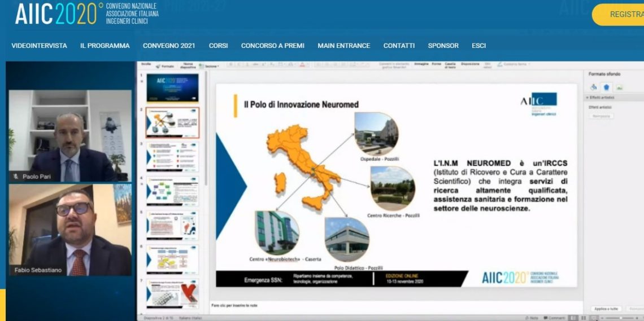
Task: Select slide 6 thumbnail
Action: 172,260
